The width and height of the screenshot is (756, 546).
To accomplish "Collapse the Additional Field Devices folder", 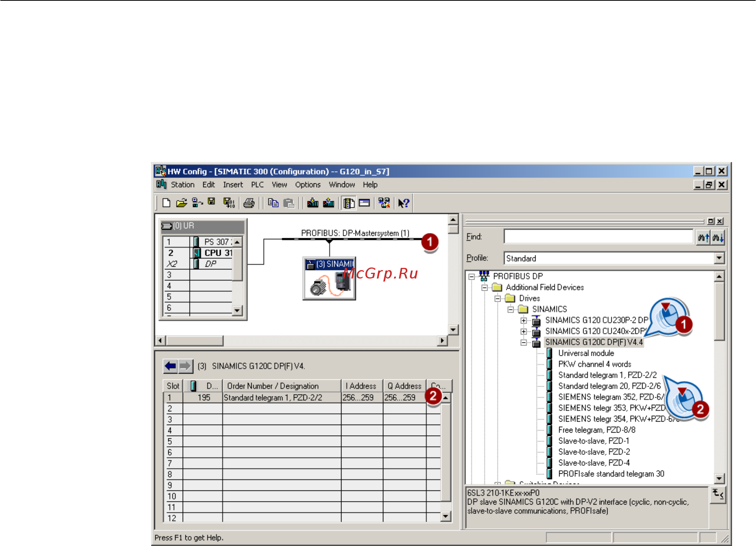I will click(x=485, y=288).
